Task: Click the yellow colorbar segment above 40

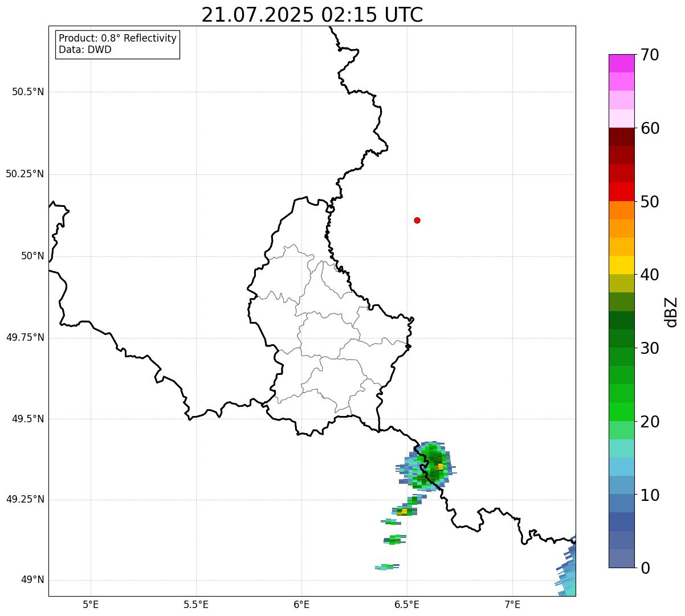Action: (621, 265)
